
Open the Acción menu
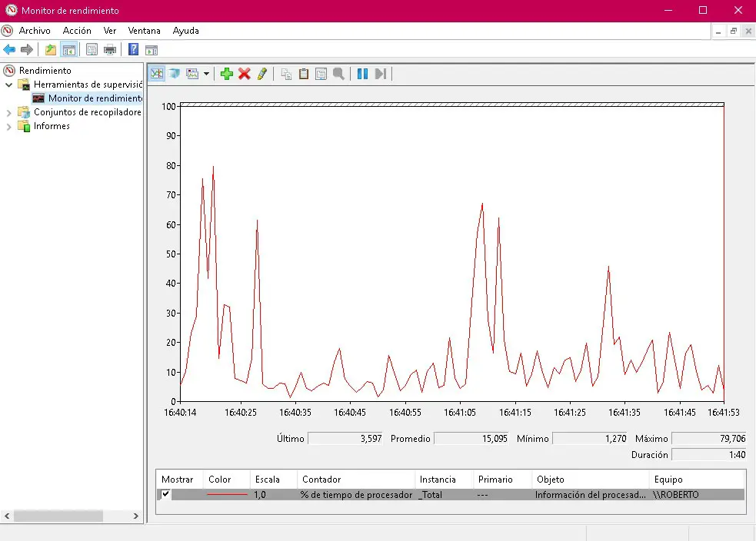click(77, 31)
